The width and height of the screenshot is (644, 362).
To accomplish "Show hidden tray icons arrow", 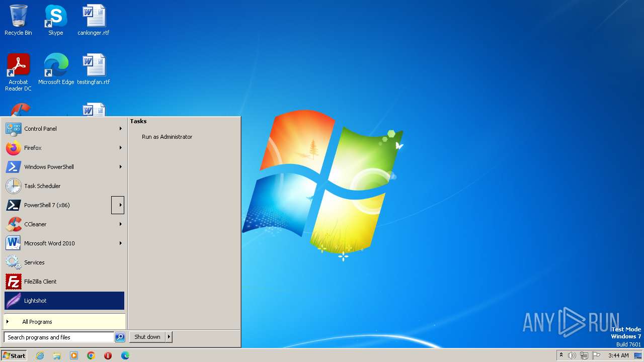I will pos(561,355).
